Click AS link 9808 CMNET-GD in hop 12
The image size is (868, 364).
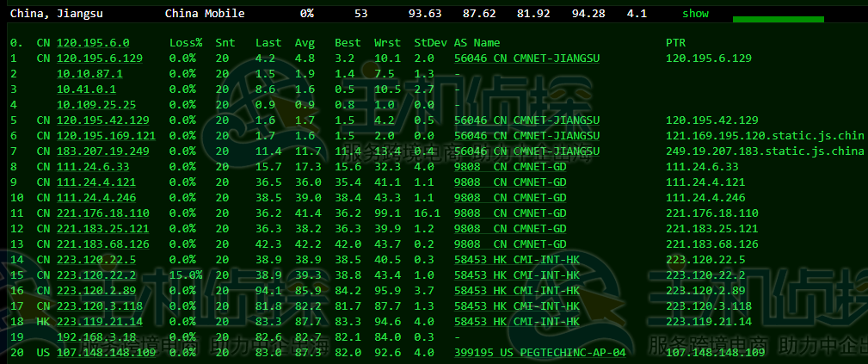[510, 229]
